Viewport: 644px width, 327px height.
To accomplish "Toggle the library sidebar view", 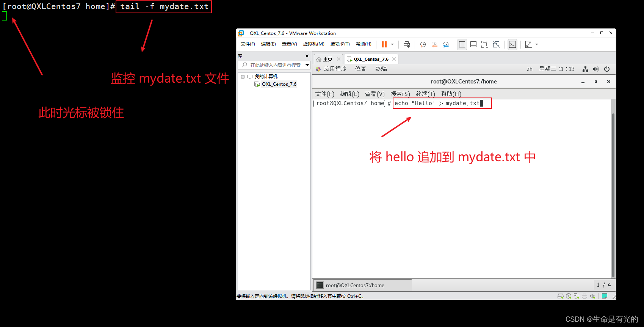I will point(462,44).
